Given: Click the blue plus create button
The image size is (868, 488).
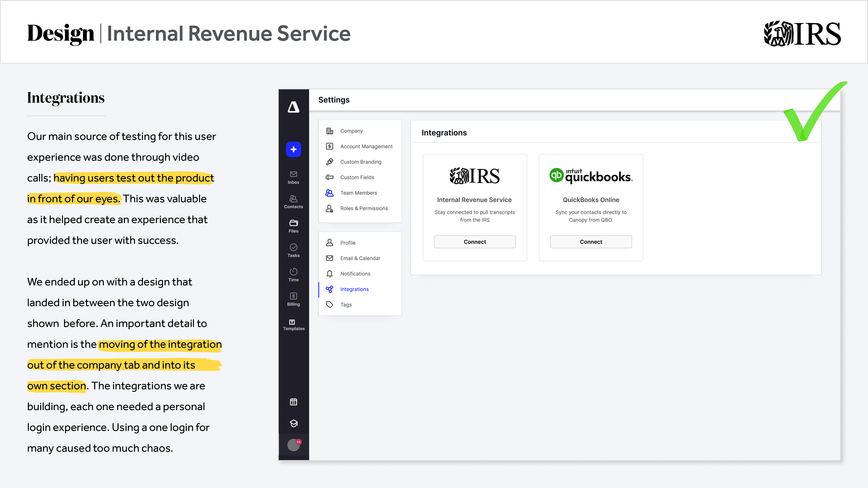Looking at the screenshot, I should pos(293,149).
